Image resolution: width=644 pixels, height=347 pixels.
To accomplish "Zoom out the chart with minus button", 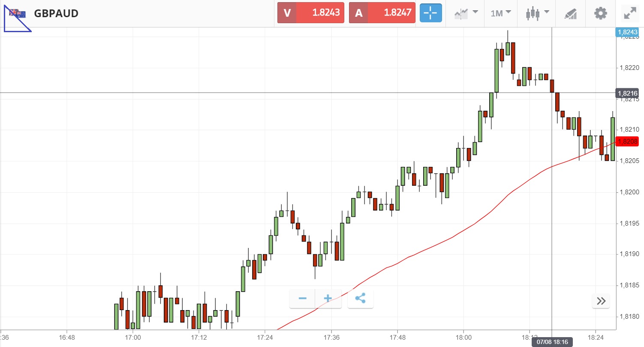I will pyautogui.click(x=302, y=299).
